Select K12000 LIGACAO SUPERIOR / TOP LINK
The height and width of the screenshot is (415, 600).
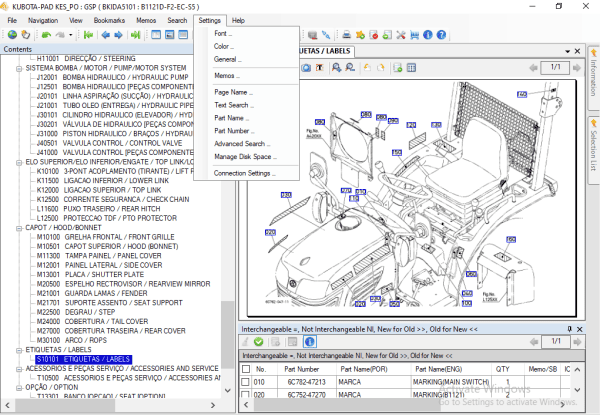click(x=99, y=190)
